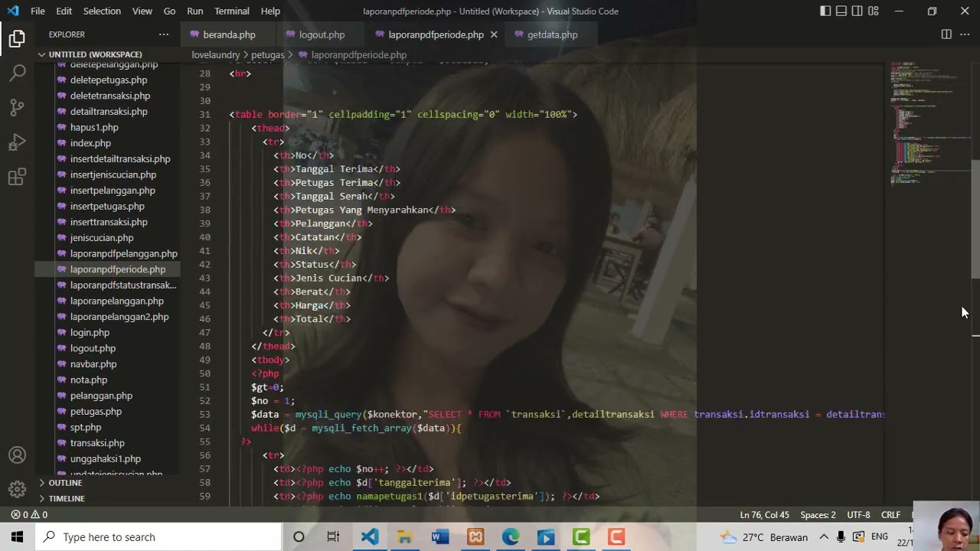Open the Explorer view in activity bar
Screen dimensions: 980x551
pos(17,38)
